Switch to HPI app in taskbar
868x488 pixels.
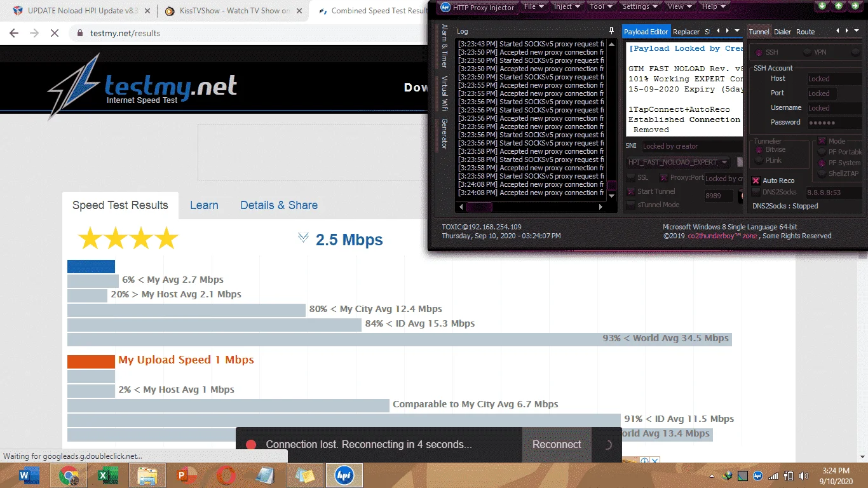click(x=344, y=475)
